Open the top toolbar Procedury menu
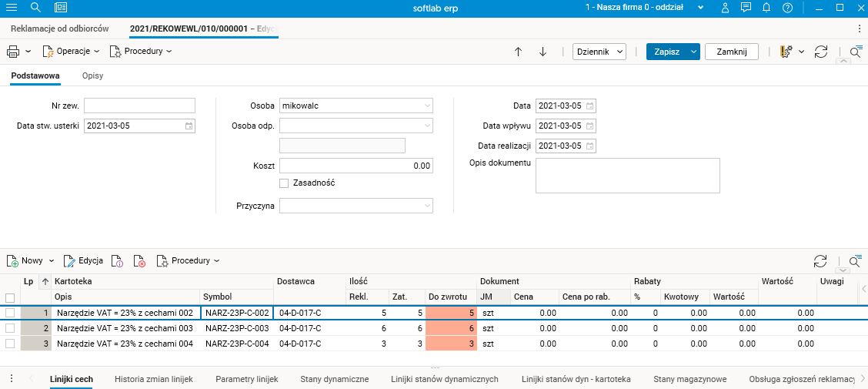The image size is (868, 389). click(141, 52)
